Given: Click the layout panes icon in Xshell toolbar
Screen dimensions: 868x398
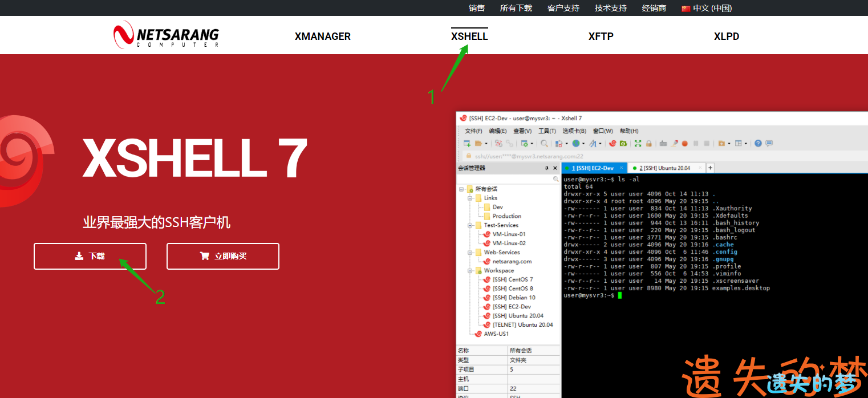Looking at the screenshot, I should [739, 143].
